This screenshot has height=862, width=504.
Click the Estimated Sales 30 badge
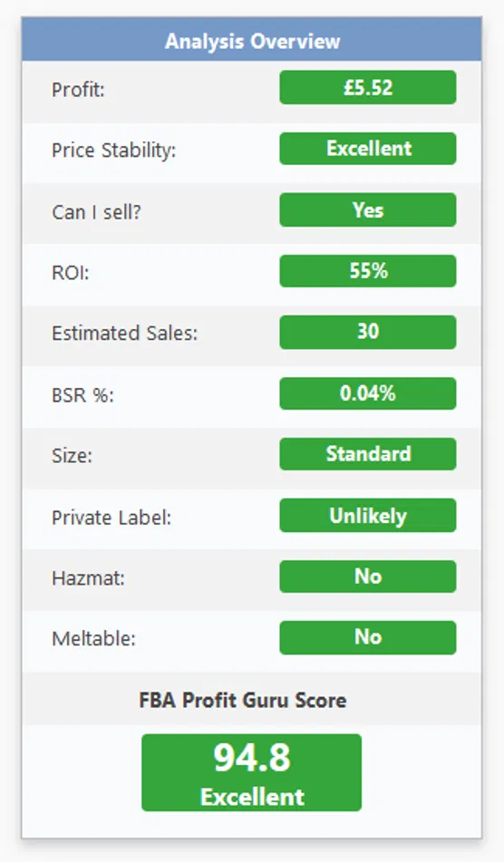pos(368,332)
